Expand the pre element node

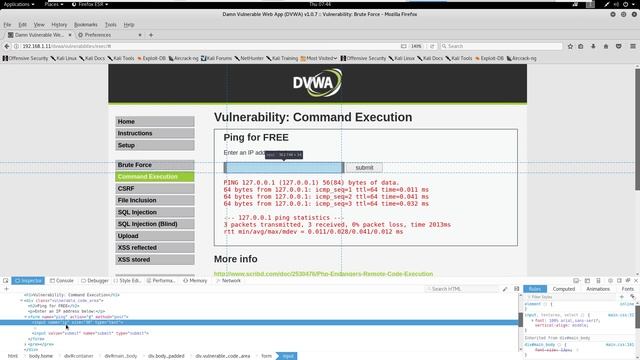click(25, 344)
